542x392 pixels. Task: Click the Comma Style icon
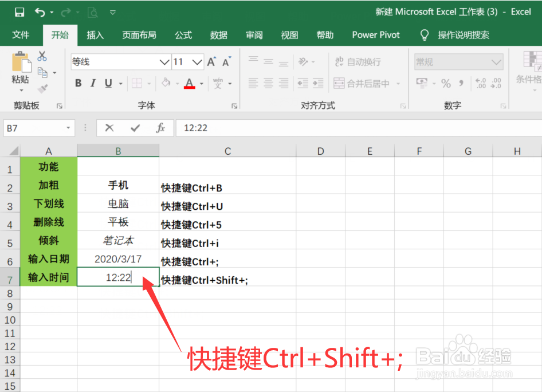coord(461,83)
